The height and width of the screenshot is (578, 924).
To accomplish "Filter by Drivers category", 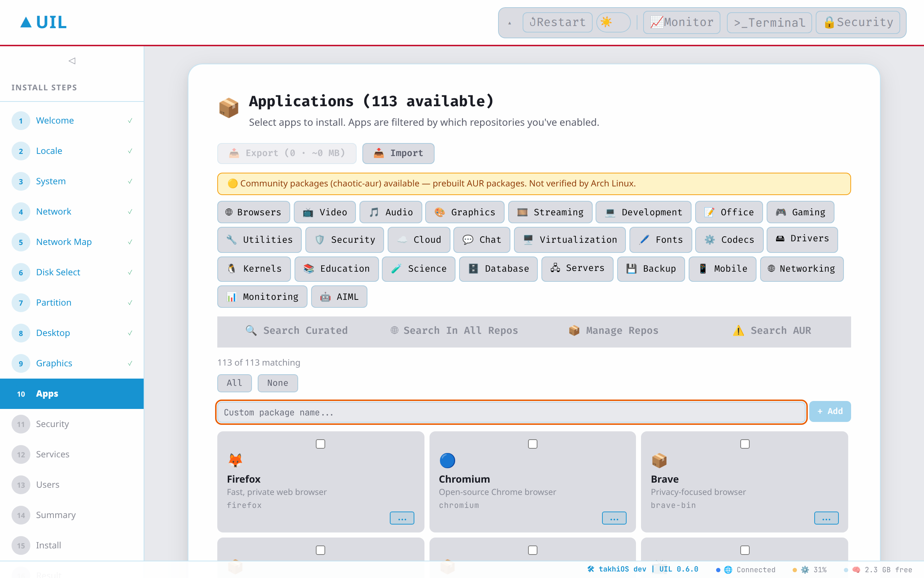I will 802,240.
